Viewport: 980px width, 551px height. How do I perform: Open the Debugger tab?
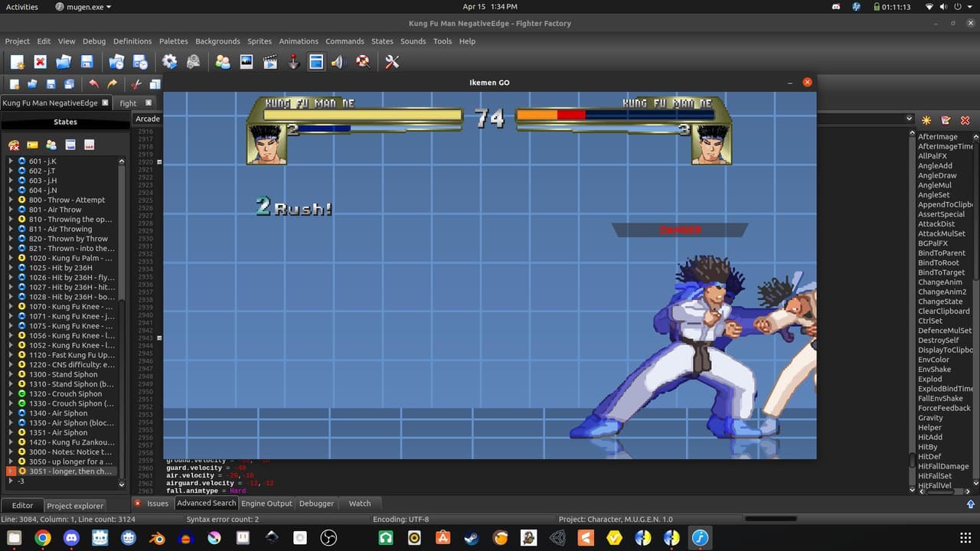coord(316,504)
